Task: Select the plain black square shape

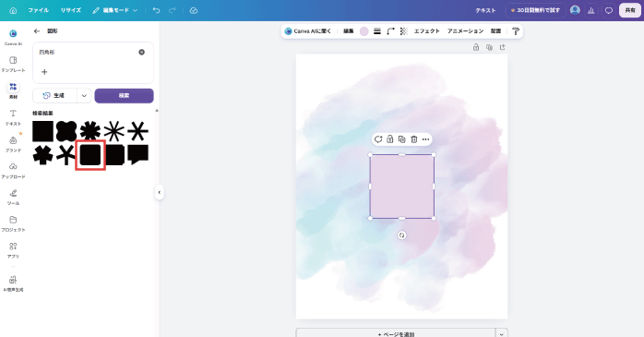Action: pos(43,131)
